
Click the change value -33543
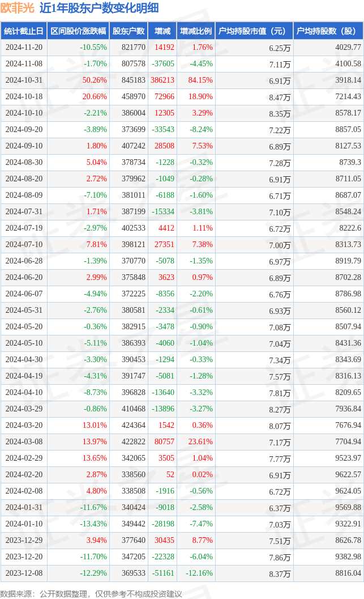click(x=163, y=130)
